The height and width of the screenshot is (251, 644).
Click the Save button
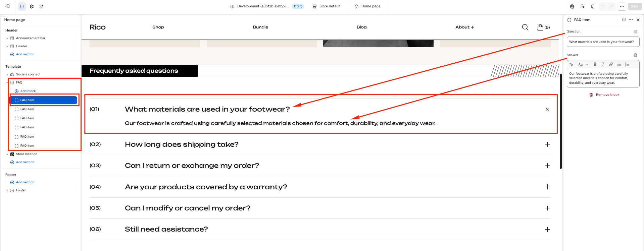pos(635,6)
